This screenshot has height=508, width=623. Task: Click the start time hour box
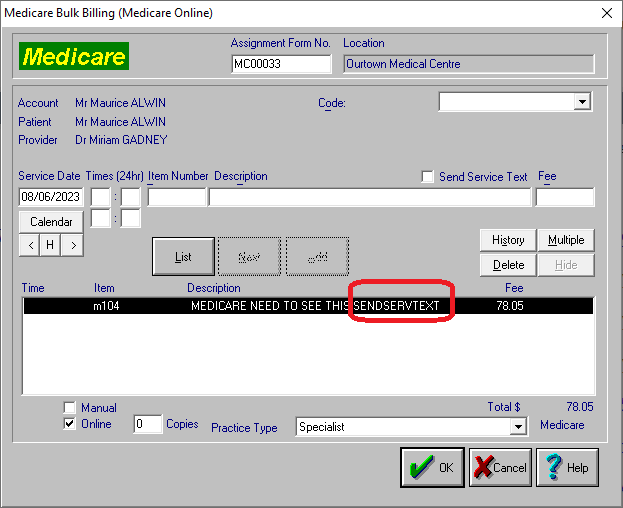[x=101, y=197]
